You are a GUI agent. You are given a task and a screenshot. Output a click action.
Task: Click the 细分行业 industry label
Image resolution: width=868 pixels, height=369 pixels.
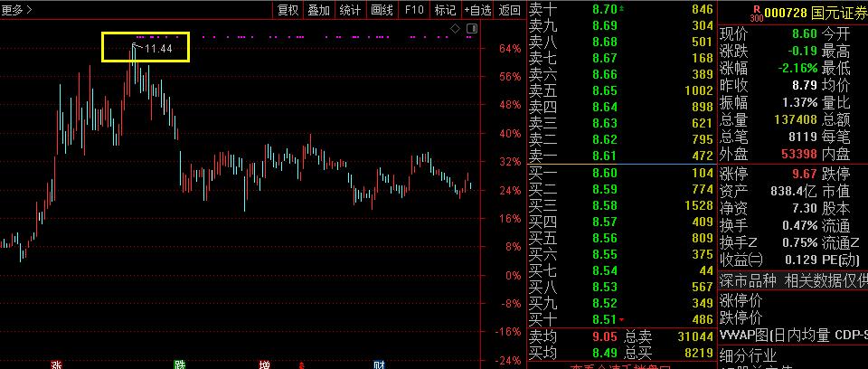(748, 355)
